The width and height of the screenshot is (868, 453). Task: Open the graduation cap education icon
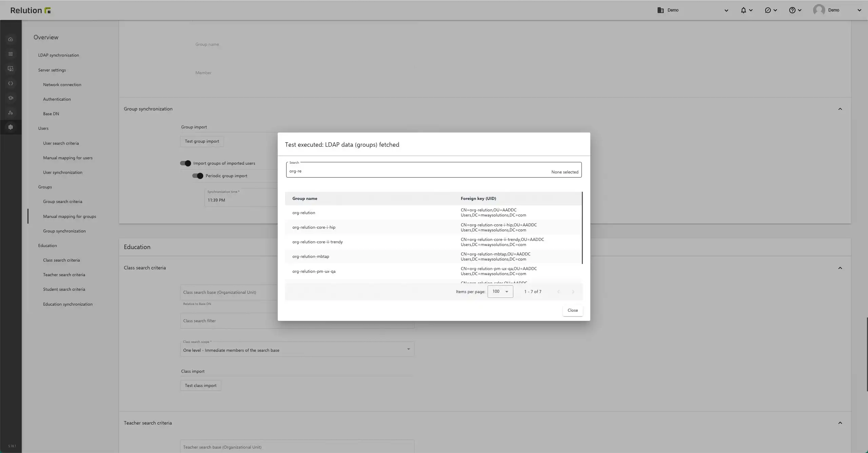pos(11,98)
